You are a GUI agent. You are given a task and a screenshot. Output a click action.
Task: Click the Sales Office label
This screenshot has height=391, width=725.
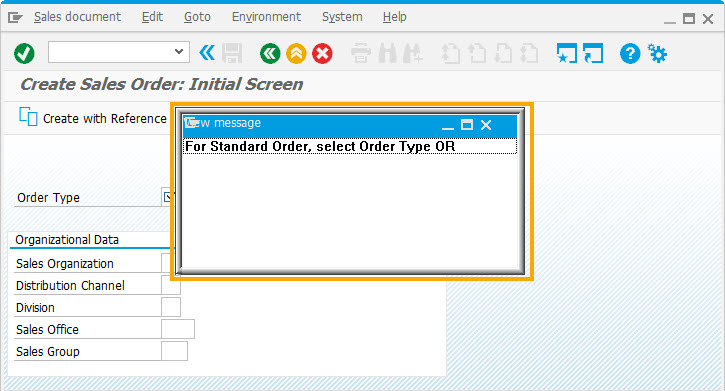(x=47, y=330)
